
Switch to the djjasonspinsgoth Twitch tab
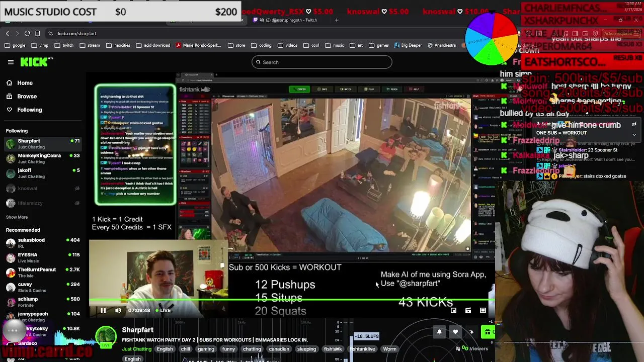289,20
